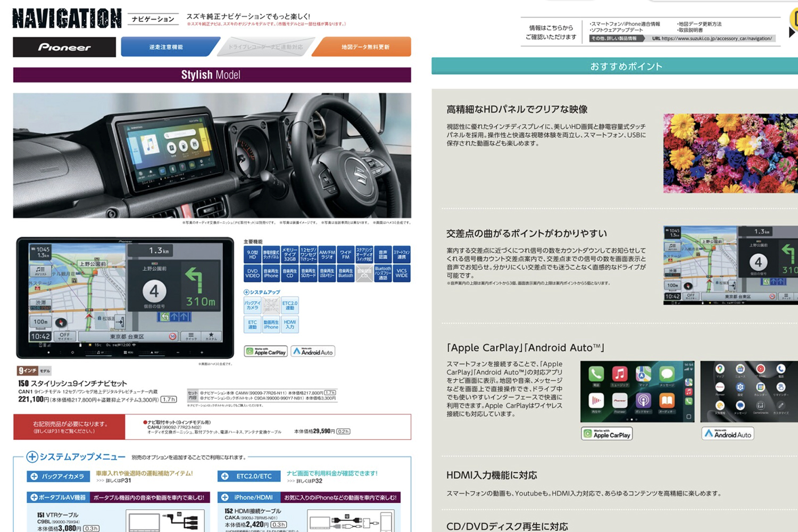Open the クイック menu icon on the navi screen
Image resolution: width=798 pixels, height=532 pixels.
[191, 336]
